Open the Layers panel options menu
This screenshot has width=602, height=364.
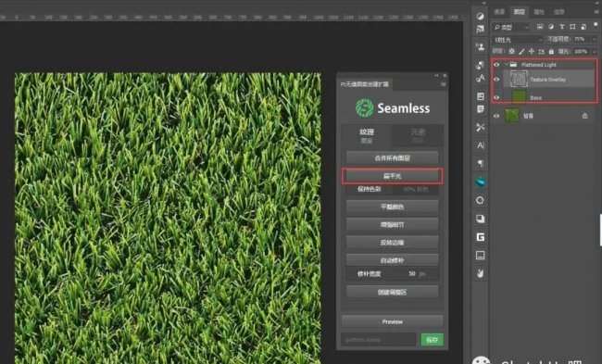click(x=596, y=12)
